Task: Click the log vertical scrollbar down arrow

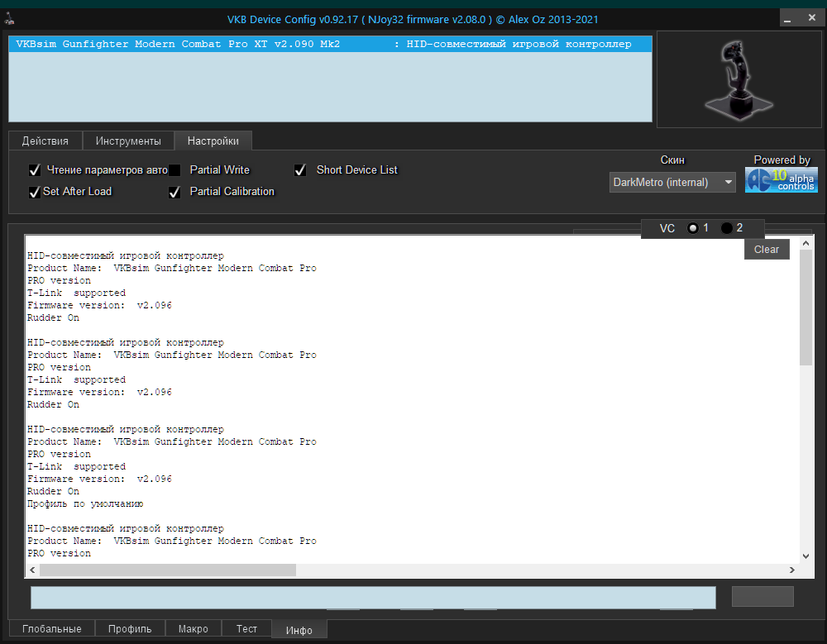Action: point(805,556)
